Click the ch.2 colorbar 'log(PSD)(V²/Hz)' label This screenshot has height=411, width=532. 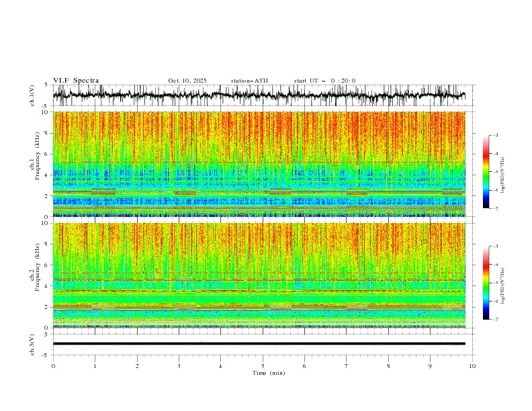(x=502, y=285)
